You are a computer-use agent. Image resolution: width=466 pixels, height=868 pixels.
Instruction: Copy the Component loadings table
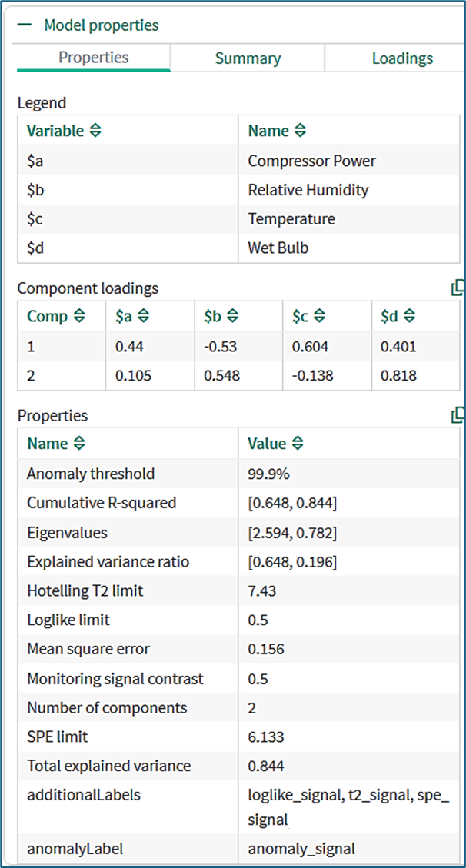[x=458, y=288]
